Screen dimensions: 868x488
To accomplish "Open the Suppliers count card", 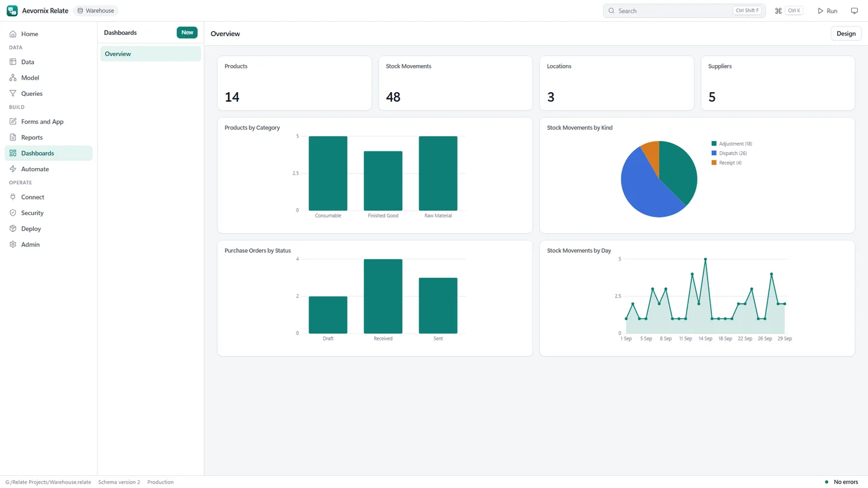I will click(x=778, y=83).
